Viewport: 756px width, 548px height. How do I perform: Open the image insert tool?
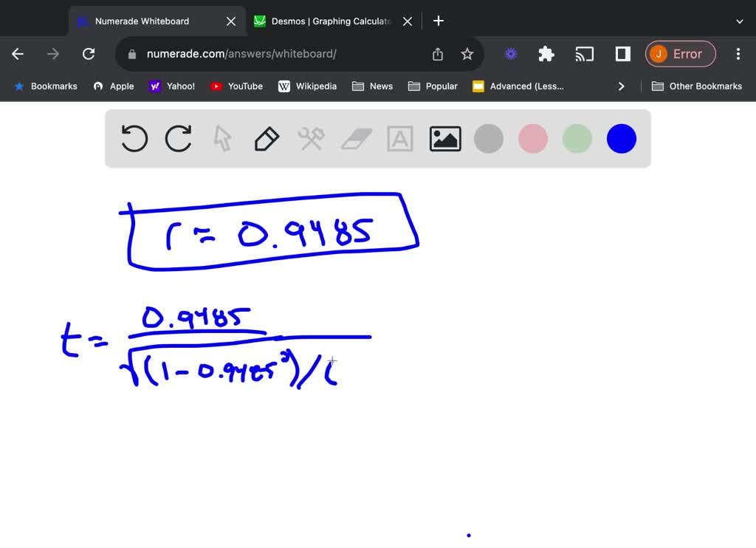click(x=444, y=138)
